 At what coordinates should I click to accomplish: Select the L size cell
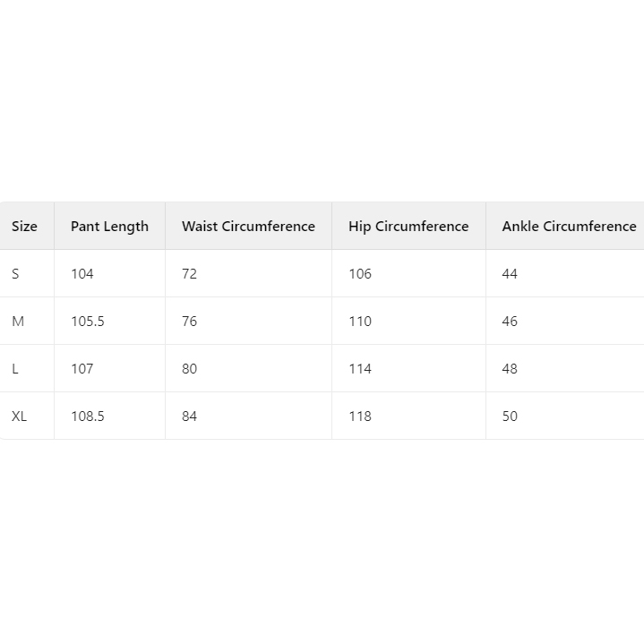[x=15, y=369]
